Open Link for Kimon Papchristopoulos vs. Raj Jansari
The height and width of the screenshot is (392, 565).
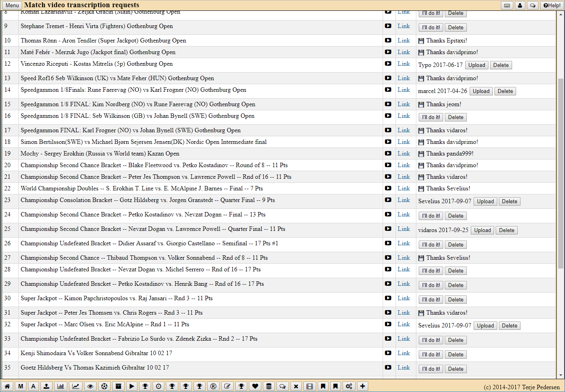pos(404,298)
